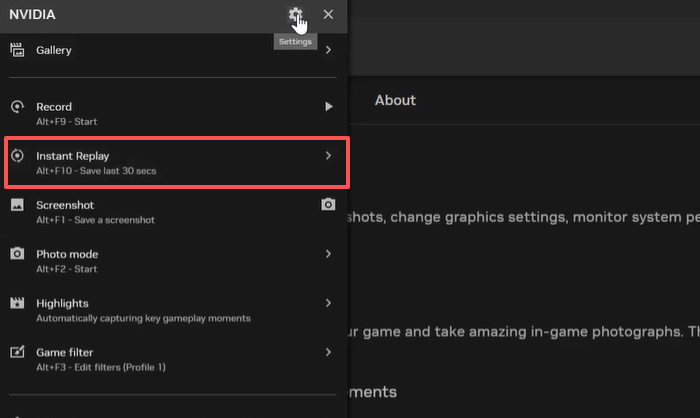Expand Photo mode using its chevron
Image resolution: width=700 pixels, height=418 pixels.
tap(328, 254)
